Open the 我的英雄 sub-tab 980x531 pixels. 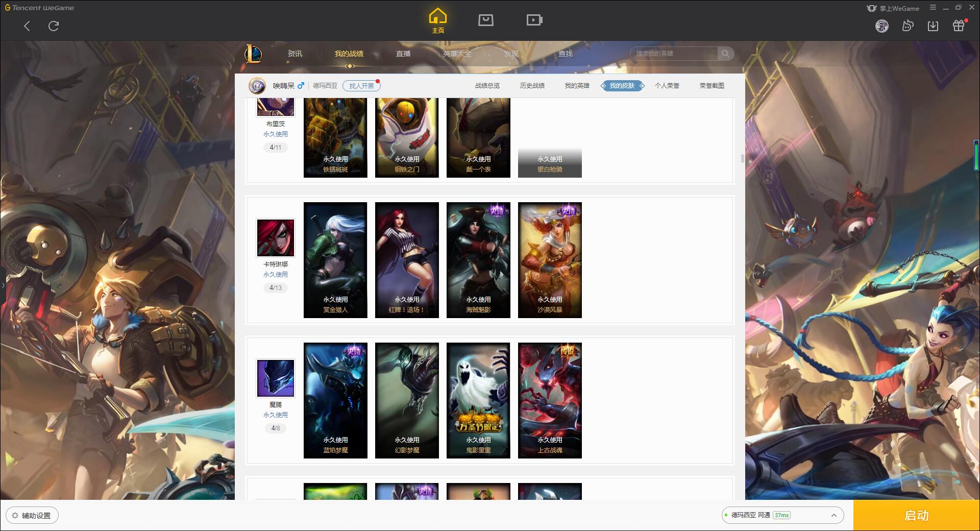point(577,86)
